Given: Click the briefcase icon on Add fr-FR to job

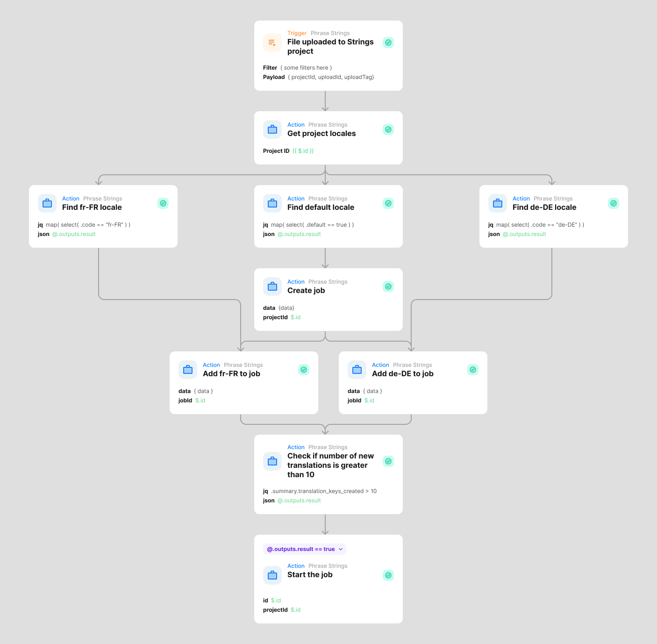Looking at the screenshot, I should [x=187, y=370].
